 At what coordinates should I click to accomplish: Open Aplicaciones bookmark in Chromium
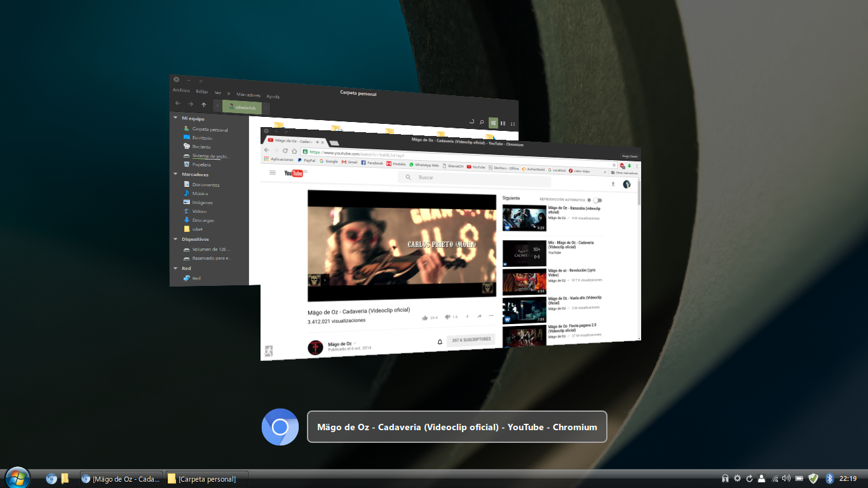coord(279,159)
